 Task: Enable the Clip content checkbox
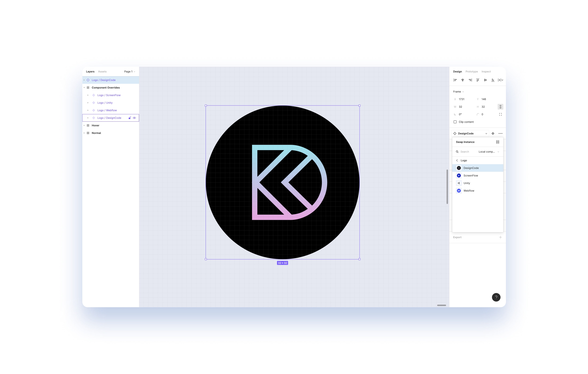pos(455,122)
